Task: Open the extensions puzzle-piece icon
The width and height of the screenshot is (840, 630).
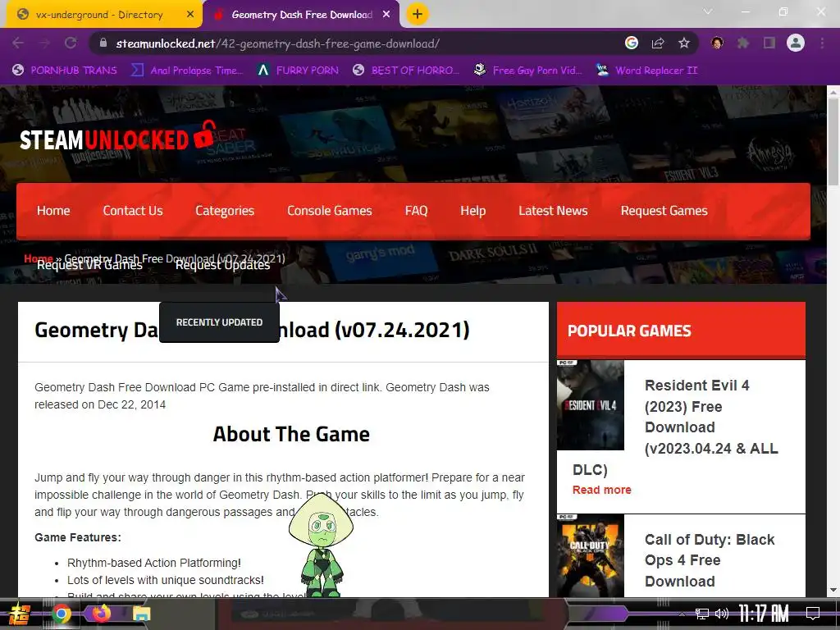Action: coord(743,43)
